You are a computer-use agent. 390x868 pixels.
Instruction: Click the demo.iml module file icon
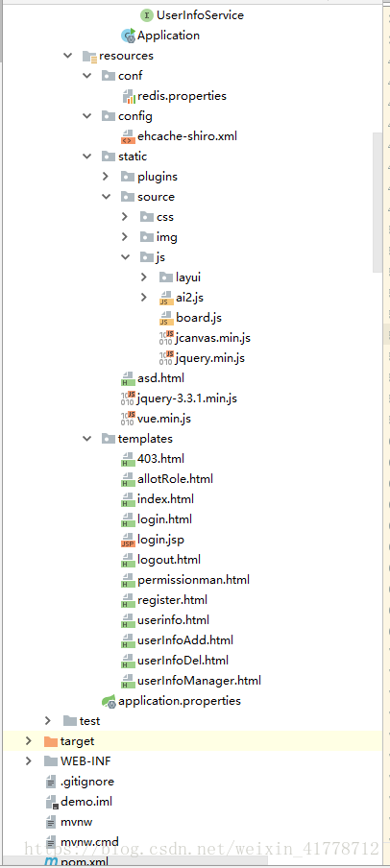(x=50, y=802)
